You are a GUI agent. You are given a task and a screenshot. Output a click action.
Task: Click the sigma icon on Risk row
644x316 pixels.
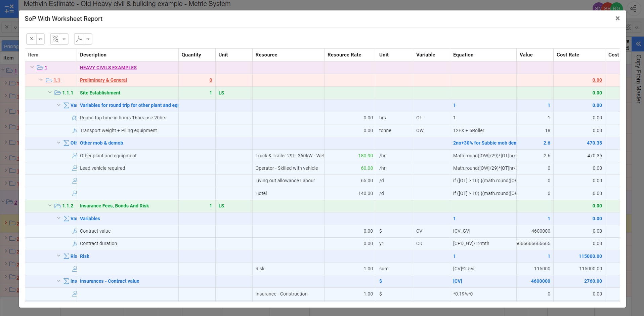pyautogui.click(x=66, y=256)
